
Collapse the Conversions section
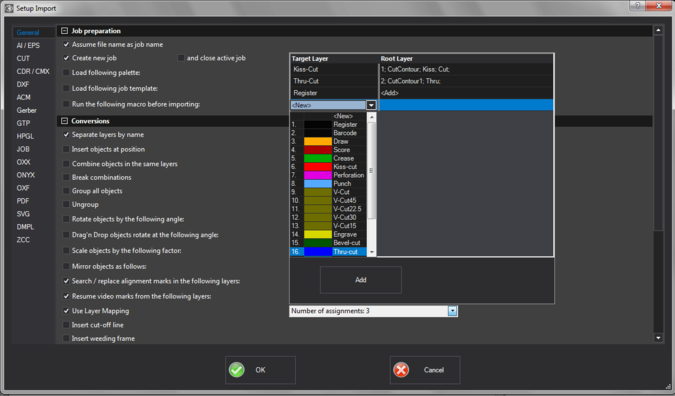tap(65, 121)
